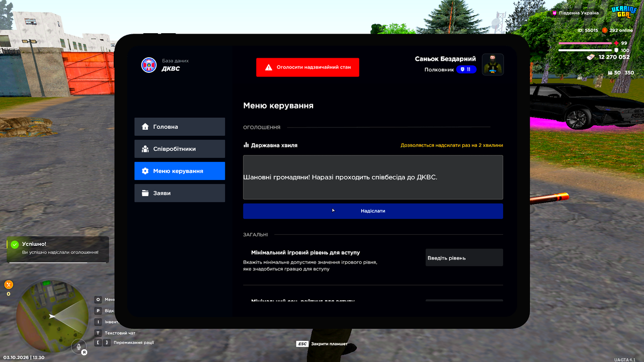The width and height of the screenshot is (644, 362).
Task: Click the rank badge showing 11
Action: click(466, 69)
